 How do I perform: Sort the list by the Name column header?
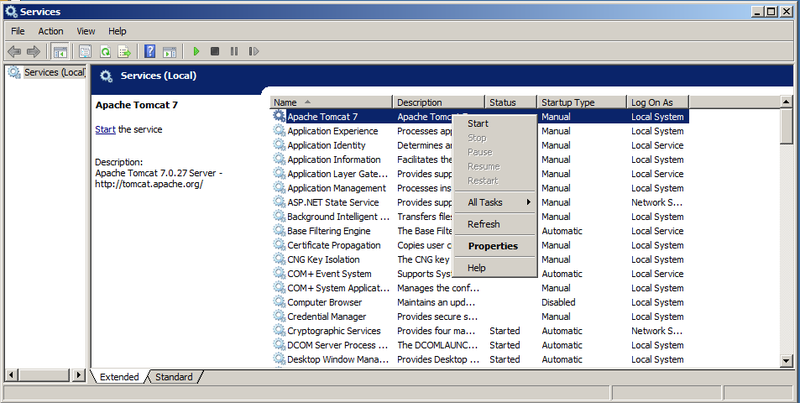(330, 102)
